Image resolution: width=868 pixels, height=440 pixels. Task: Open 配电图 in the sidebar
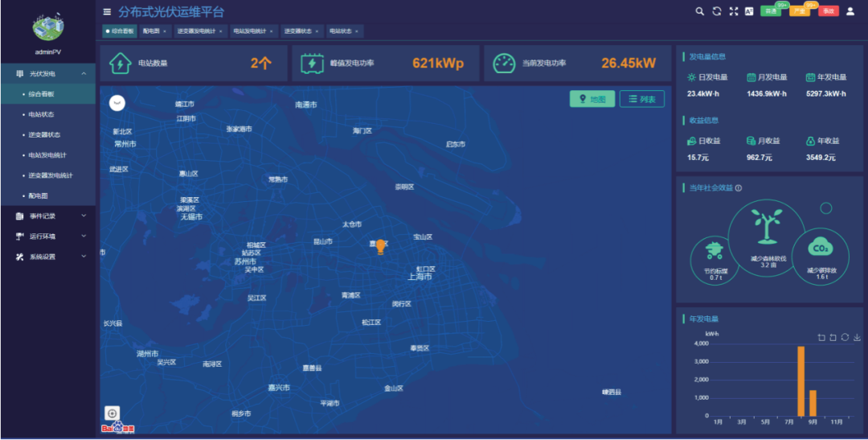tap(48, 196)
